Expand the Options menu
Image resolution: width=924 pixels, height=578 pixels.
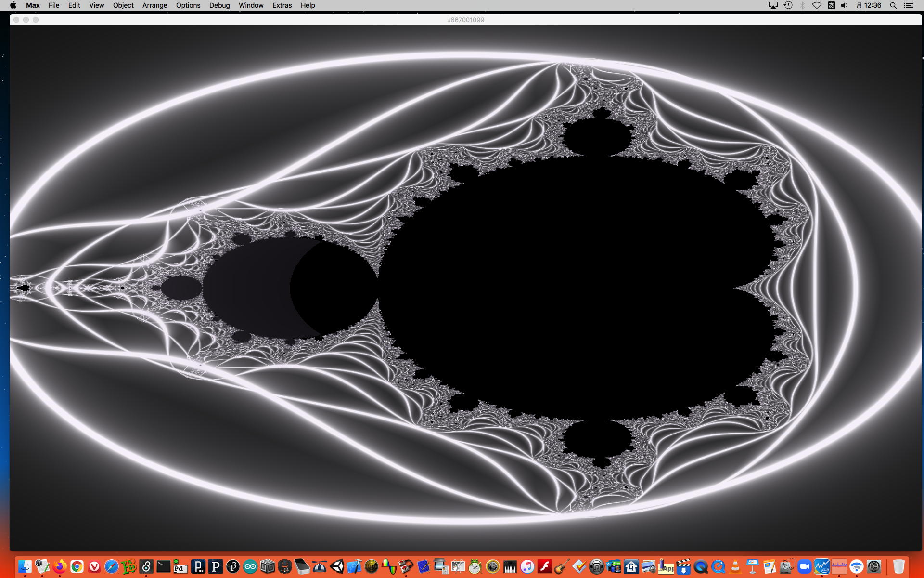tap(188, 5)
